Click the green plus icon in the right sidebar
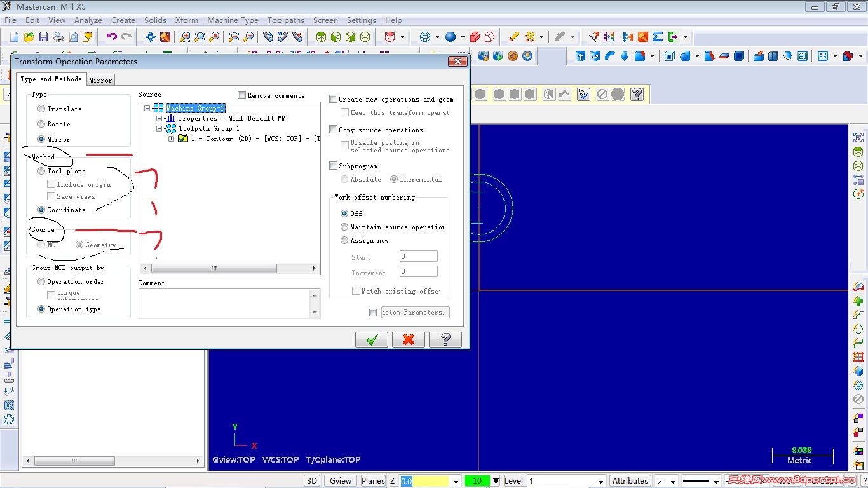This screenshot has width=868, height=488. point(858,301)
